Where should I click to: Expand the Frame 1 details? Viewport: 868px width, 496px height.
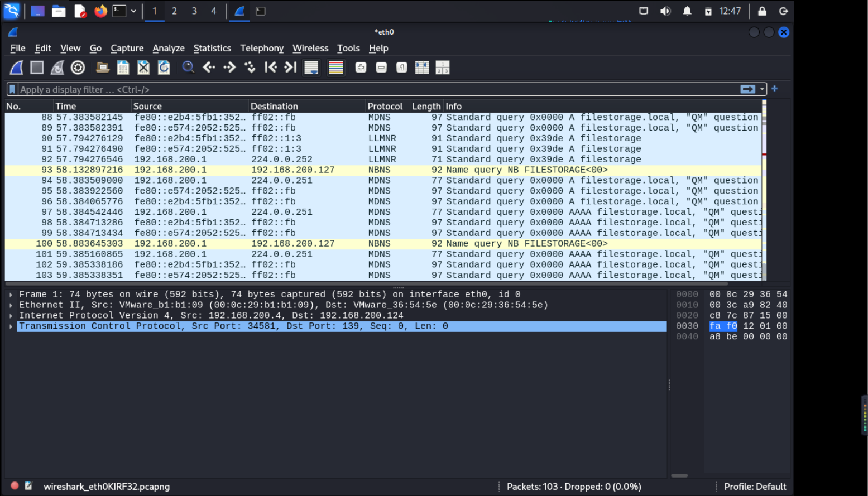11,295
